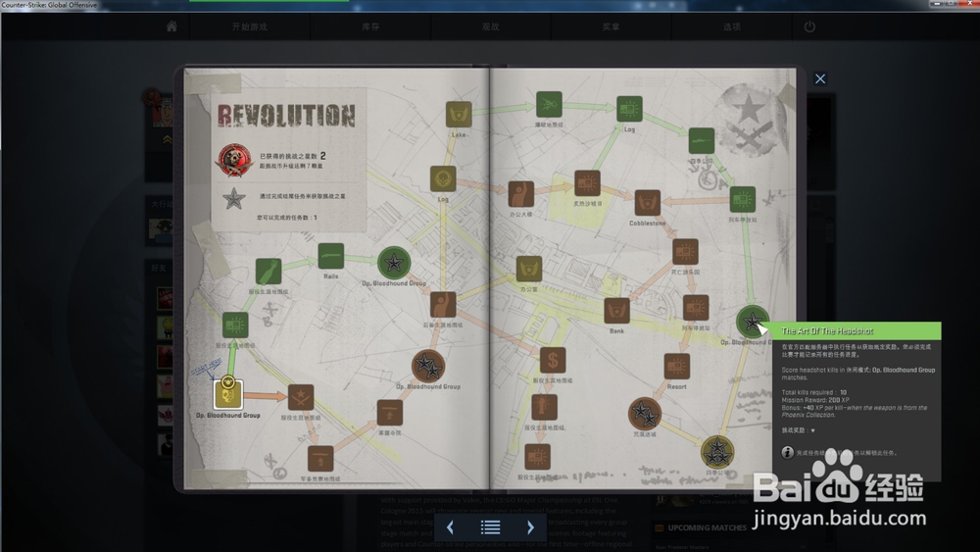
Task: Select the yellow triple-star 四季公寓 node
Action: (x=717, y=451)
